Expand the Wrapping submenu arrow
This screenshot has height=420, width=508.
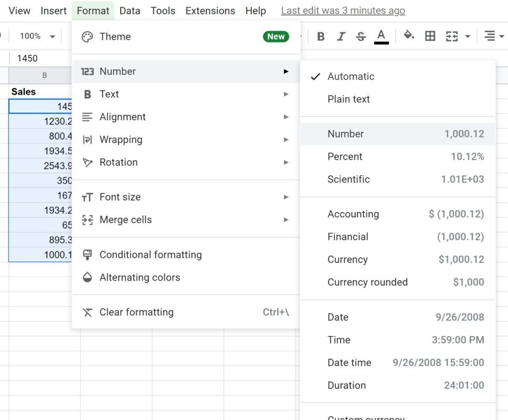point(286,139)
